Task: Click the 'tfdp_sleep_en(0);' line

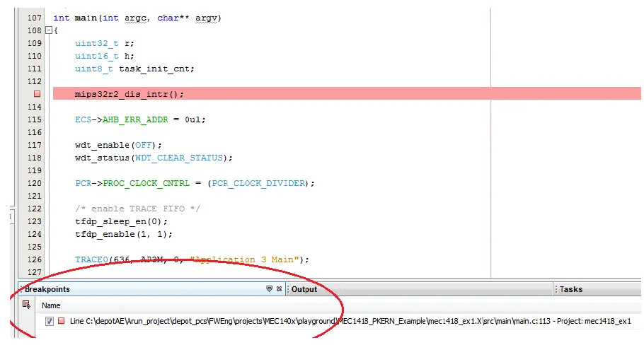Action: (121, 221)
